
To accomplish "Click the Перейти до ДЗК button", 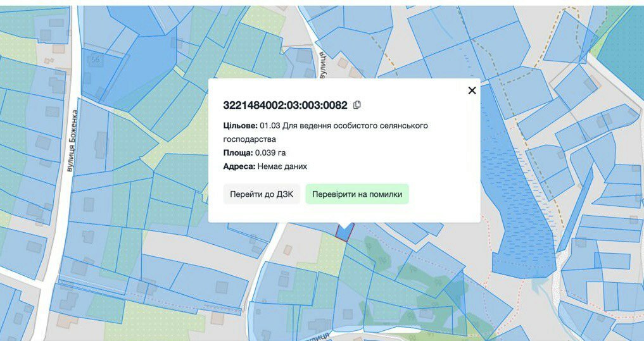I will [262, 194].
